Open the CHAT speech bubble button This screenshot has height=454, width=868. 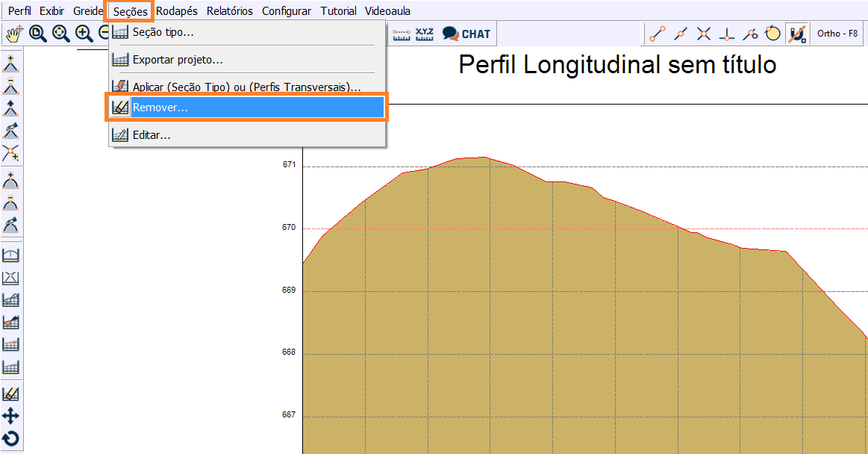pos(466,34)
